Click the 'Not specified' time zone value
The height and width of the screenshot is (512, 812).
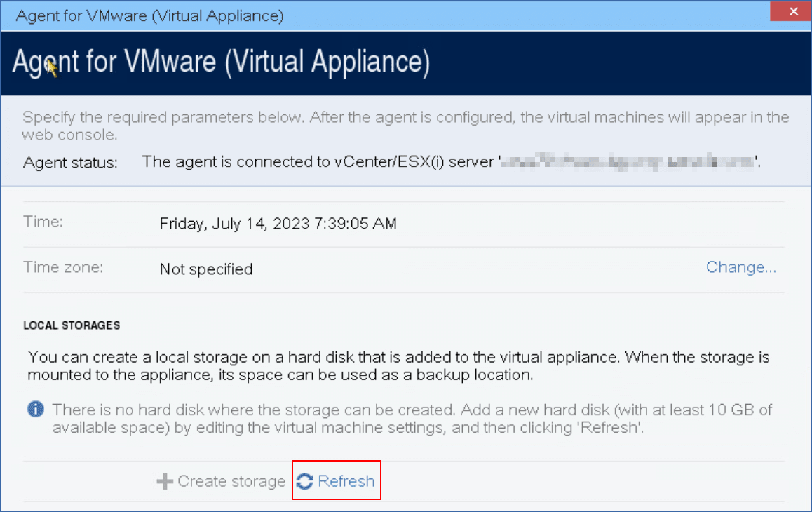point(206,269)
